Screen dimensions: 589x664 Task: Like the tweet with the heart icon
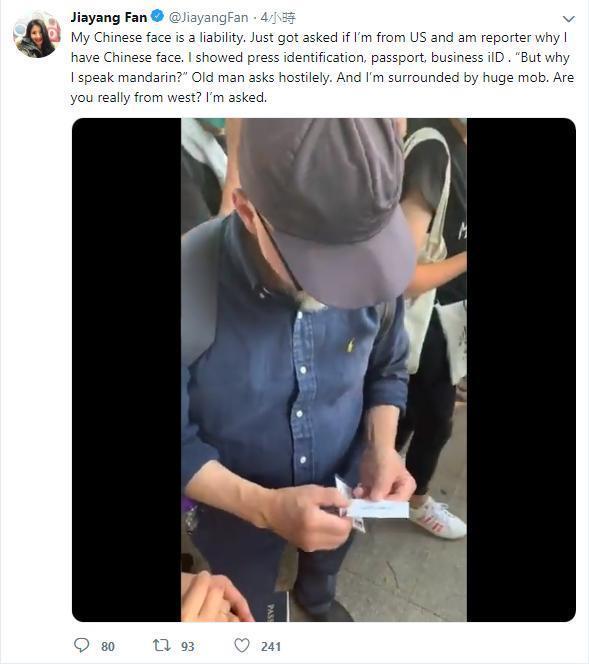pos(242,645)
